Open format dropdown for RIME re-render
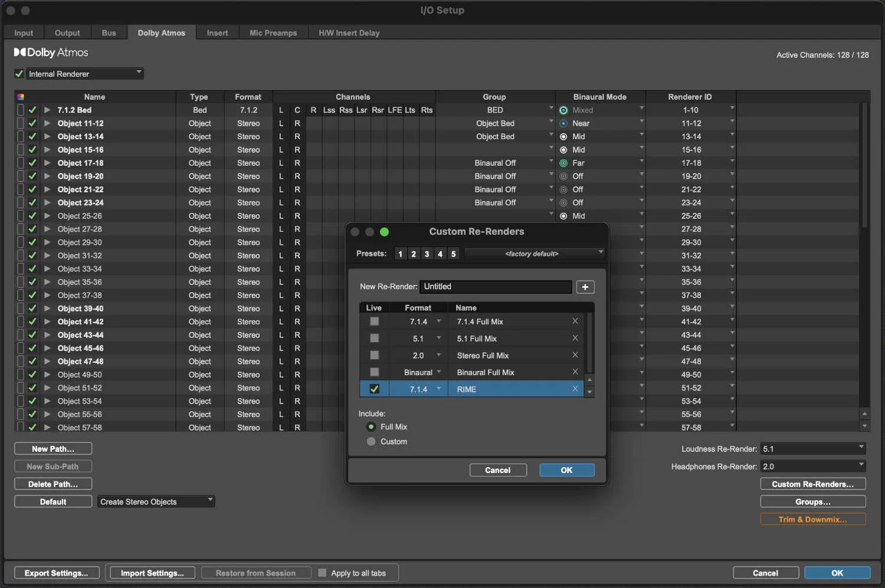The height and width of the screenshot is (588, 885). pos(438,389)
